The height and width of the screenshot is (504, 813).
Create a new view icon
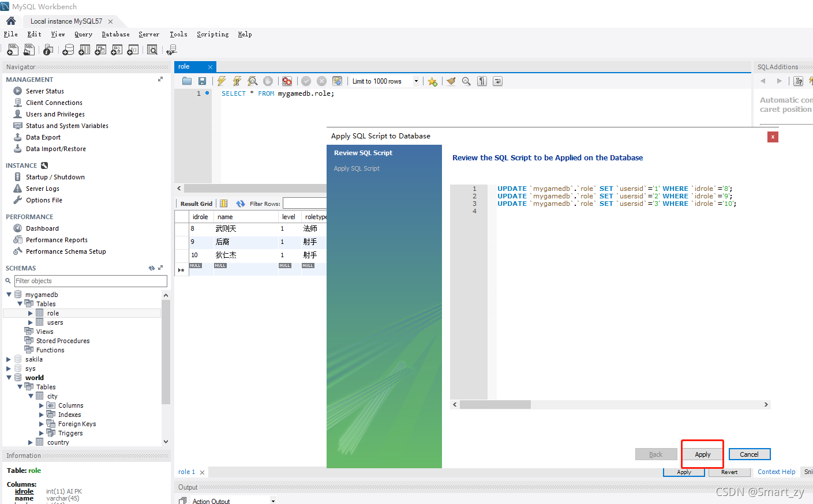pos(100,50)
